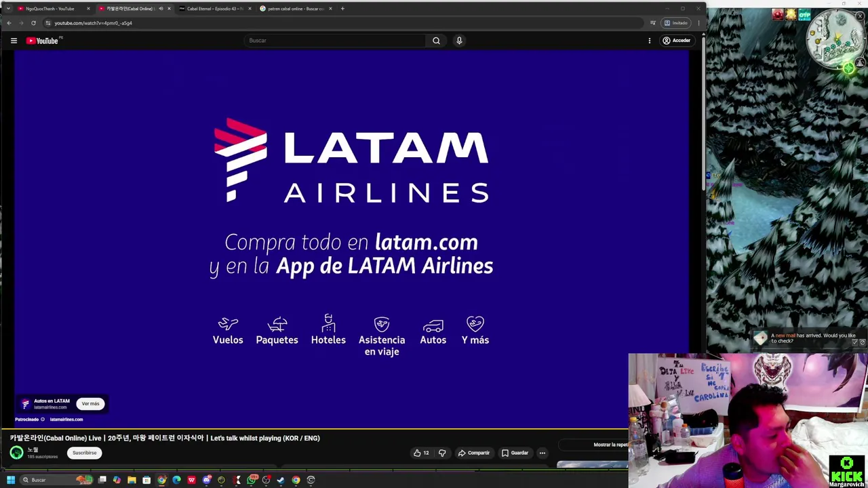Open File Explorer from taskbar
This screenshot has width=868, height=488.
(132, 480)
